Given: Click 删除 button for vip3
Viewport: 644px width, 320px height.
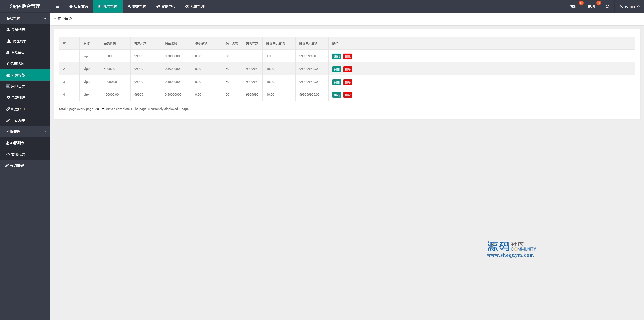Looking at the screenshot, I should click(347, 82).
